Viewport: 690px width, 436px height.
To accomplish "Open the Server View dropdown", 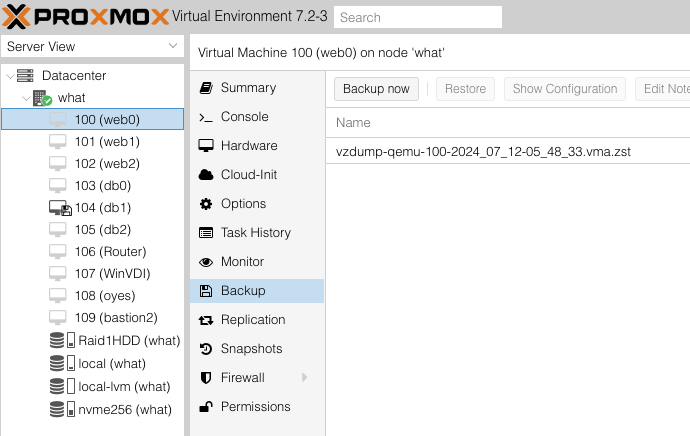I will pos(173,46).
